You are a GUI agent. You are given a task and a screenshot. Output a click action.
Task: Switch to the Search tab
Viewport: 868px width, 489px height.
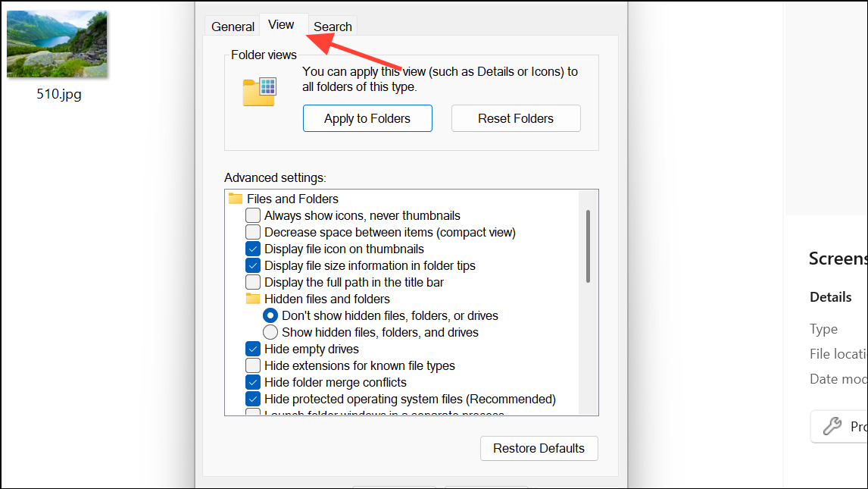[333, 27]
